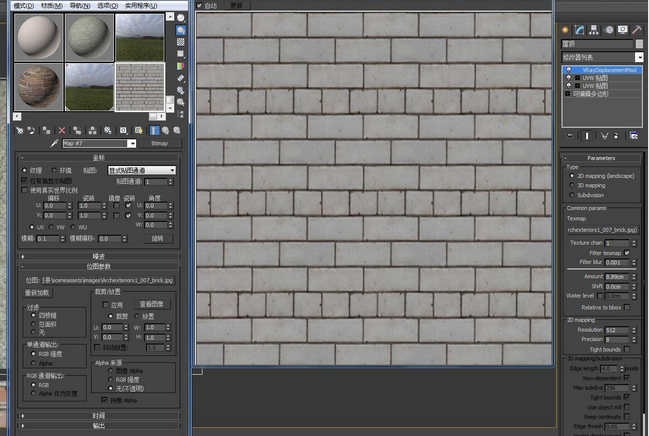Select the red brick sphere material slot
Image resolution: width=649 pixels, height=436 pixels.
(38, 87)
